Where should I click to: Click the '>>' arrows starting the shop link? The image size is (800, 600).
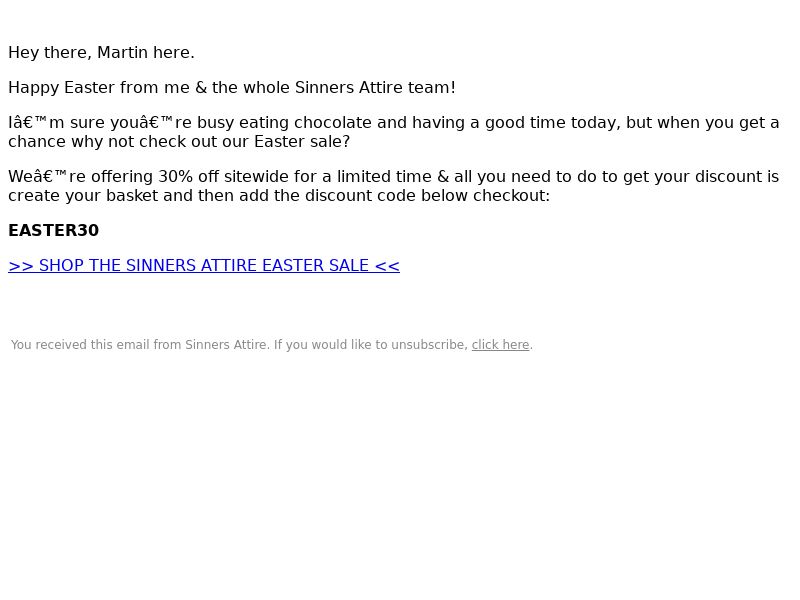coord(21,266)
